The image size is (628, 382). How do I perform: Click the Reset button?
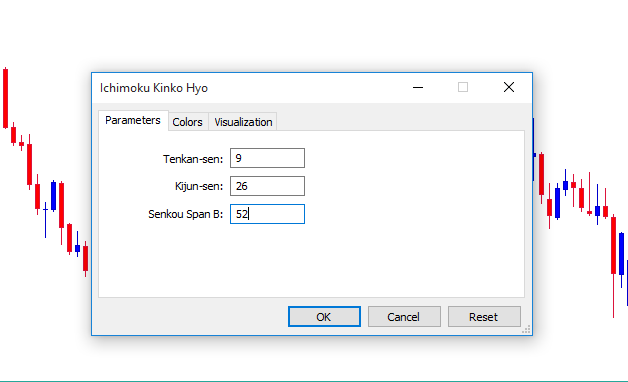click(484, 317)
